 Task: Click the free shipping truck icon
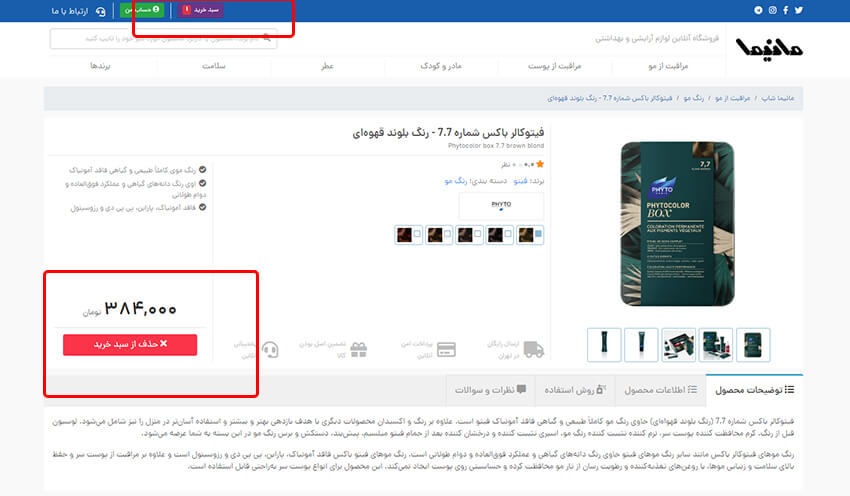[533, 350]
